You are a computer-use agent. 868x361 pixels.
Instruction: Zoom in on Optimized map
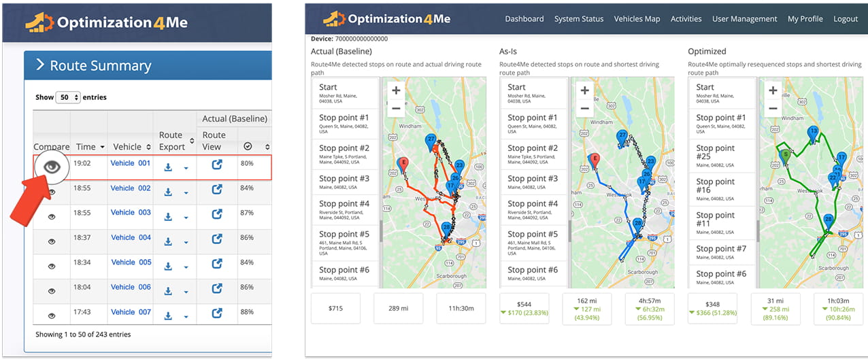[773, 90]
